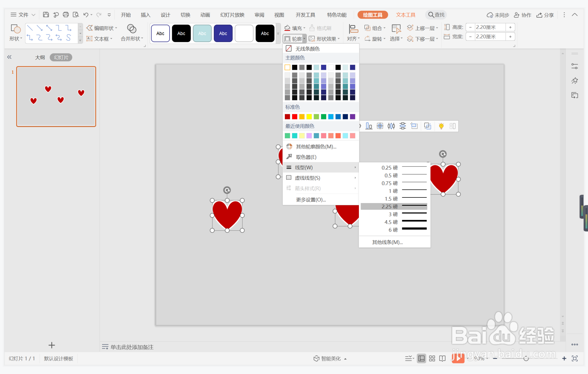Click the 分享 share button
Screen dimensions: 588x374
[545, 15]
